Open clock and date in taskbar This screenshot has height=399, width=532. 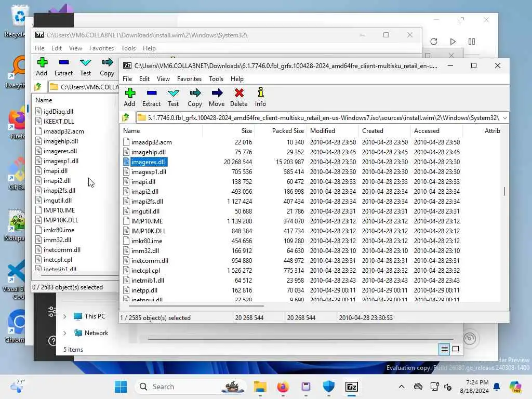474,387
